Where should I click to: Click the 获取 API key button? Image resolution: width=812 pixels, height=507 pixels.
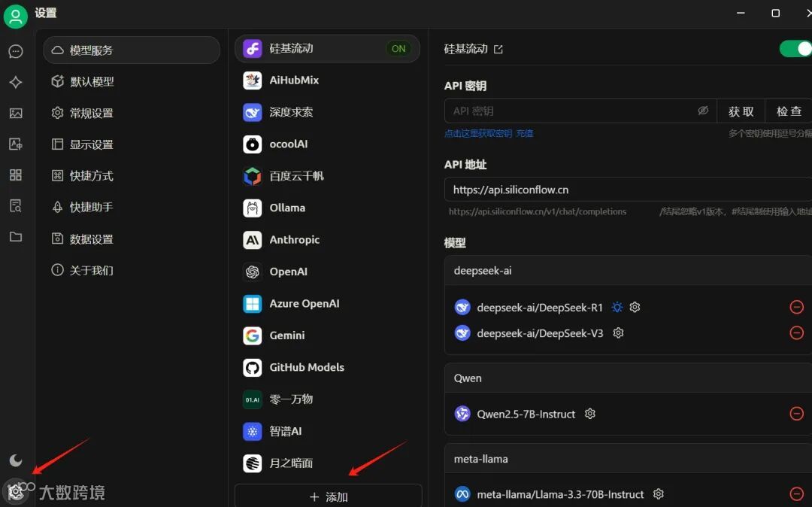tap(741, 111)
